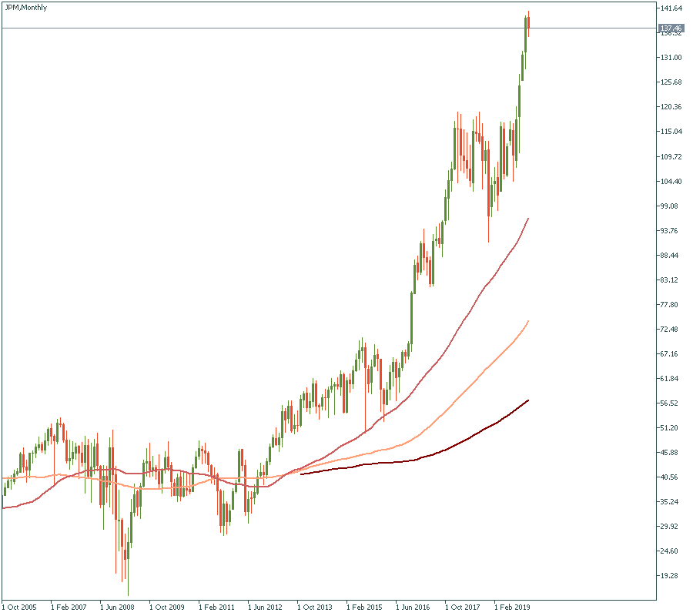Click the 1 Feb 2015 date label
The height and width of the screenshot is (616, 693).
(x=365, y=607)
